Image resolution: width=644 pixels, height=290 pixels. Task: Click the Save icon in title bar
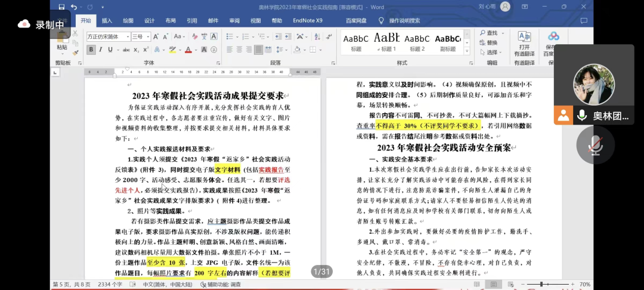pos(61,7)
